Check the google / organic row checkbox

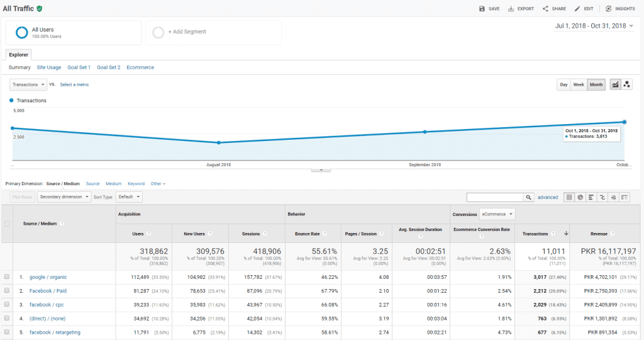7,277
